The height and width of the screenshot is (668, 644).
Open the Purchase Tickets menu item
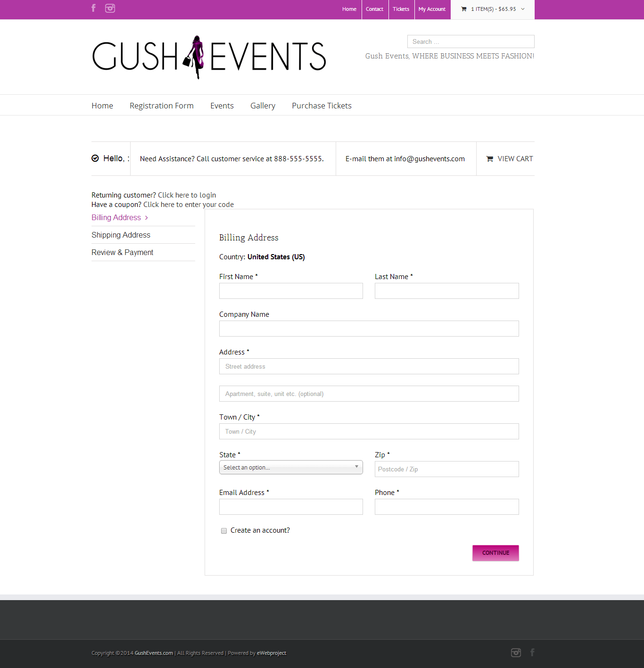pyautogui.click(x=322, y=106)
